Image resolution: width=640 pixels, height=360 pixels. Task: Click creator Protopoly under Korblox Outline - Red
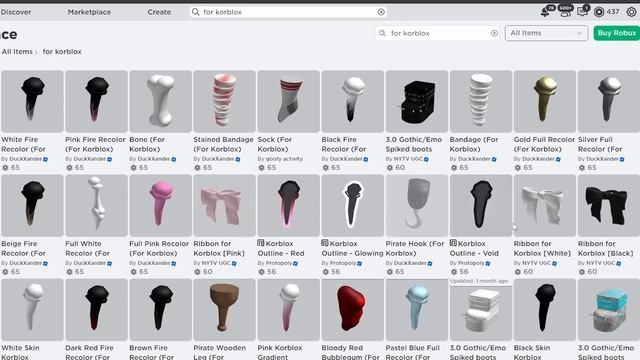click(280, 263)
